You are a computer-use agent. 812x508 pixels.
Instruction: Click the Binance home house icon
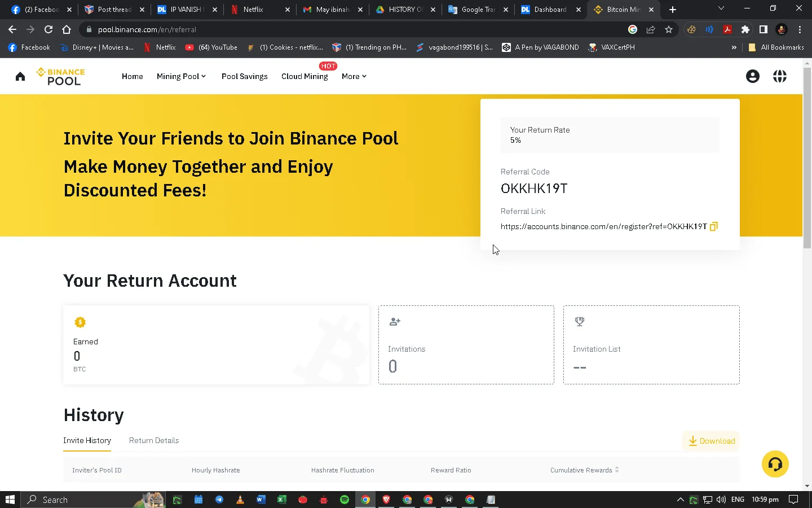[20, 76]
